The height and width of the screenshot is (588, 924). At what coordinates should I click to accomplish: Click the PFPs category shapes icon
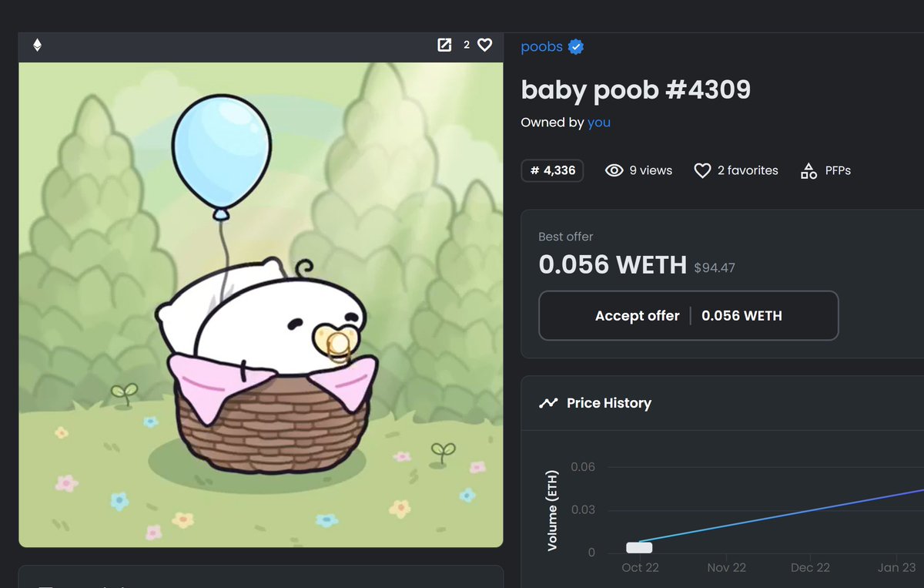pos(808,170)
